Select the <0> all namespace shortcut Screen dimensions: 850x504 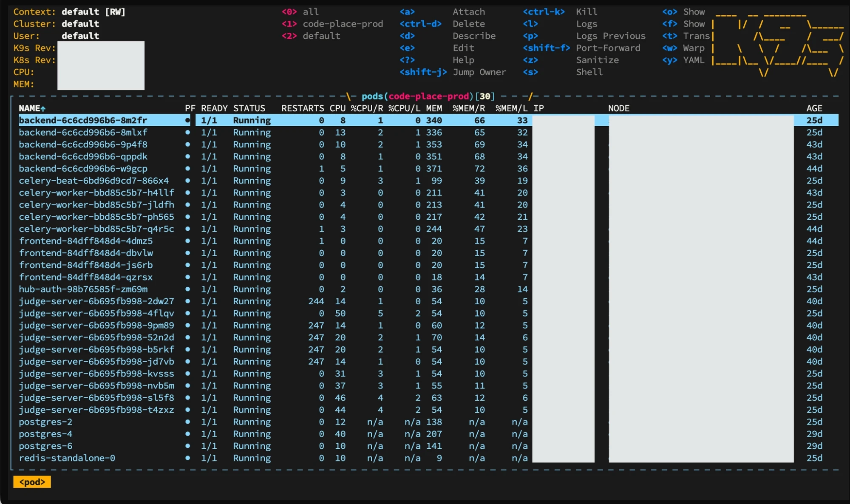tap(300, 12)
